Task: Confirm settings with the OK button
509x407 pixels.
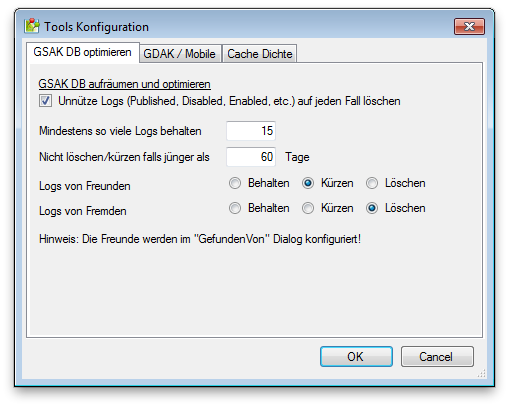Action: (356, 357)
